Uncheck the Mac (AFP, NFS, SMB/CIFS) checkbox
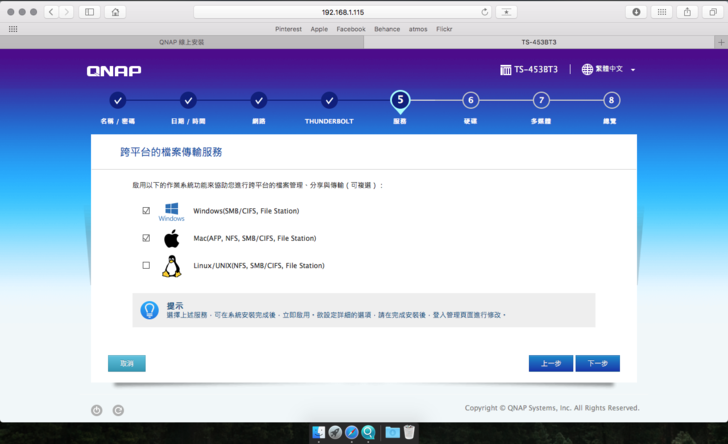The height and width of the screenshot is (444, 728). point(146,238)
